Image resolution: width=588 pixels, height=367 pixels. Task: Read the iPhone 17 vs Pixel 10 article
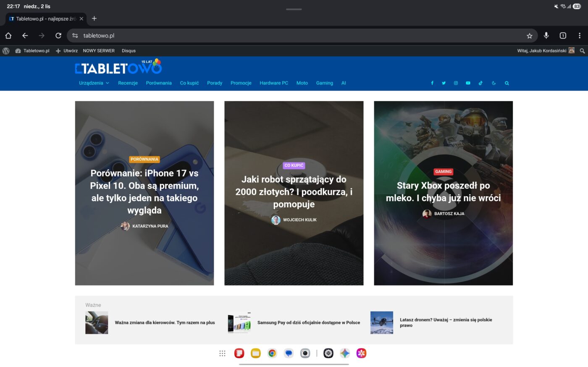(144, 191)
